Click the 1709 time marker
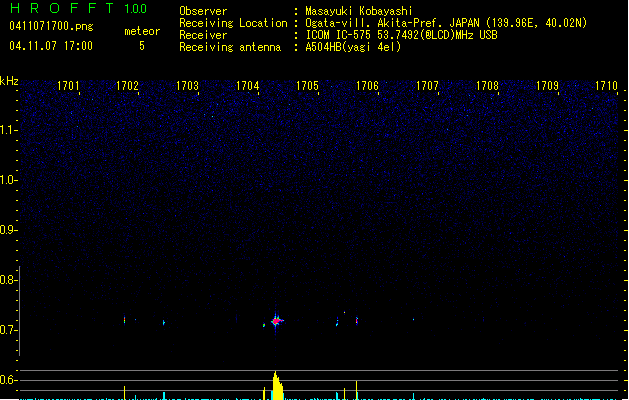Viewport: 629px width, 400px height. click(547, 86)
